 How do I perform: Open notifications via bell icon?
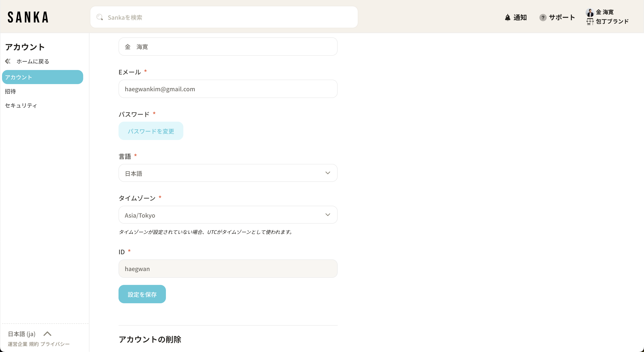508,17
